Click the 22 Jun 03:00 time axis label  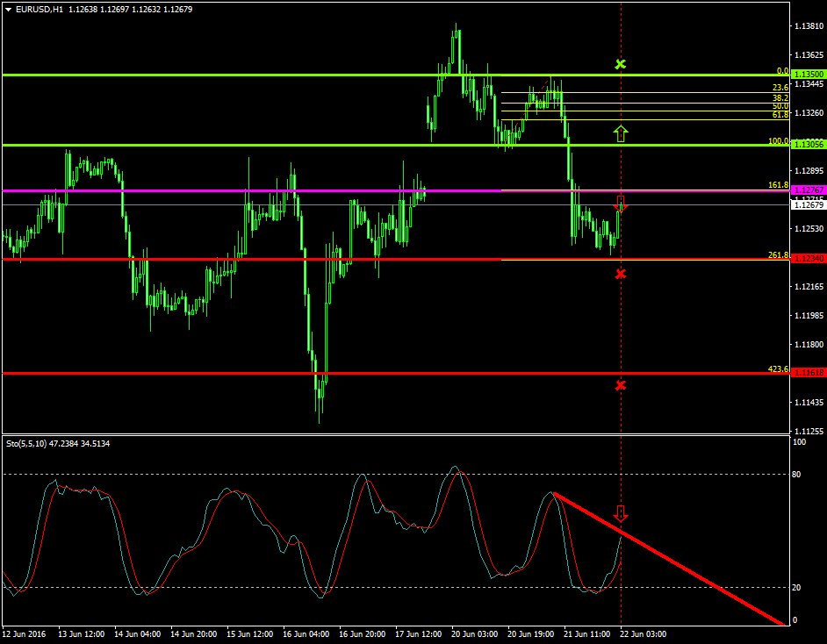point(642,633)
